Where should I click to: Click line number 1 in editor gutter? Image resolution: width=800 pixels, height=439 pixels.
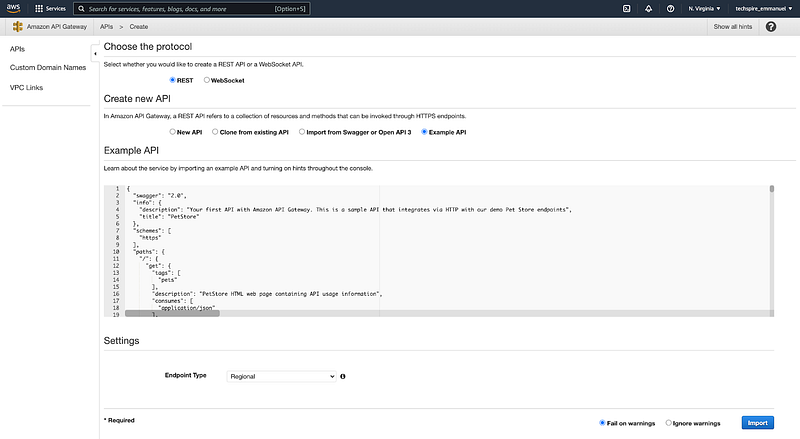click(x=117, y=188)
